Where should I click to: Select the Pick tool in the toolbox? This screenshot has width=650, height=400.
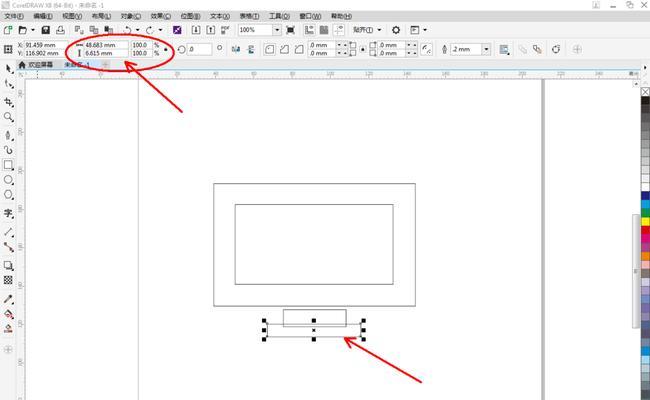click(x=9, y=69)
